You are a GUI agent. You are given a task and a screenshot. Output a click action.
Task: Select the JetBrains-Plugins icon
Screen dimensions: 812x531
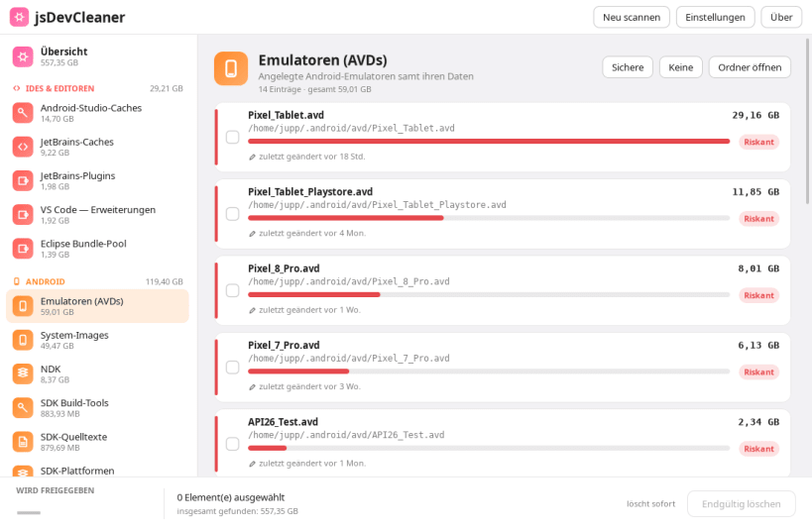[x=23, y=180]
